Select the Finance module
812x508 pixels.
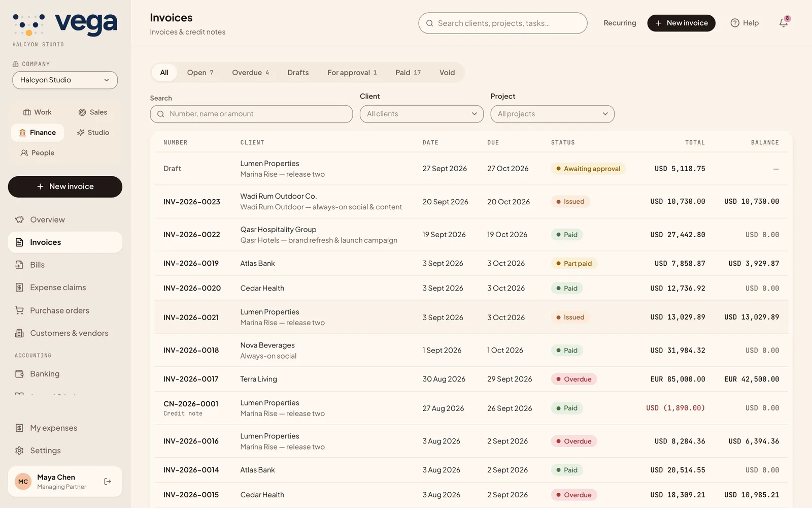coord(38,133)
